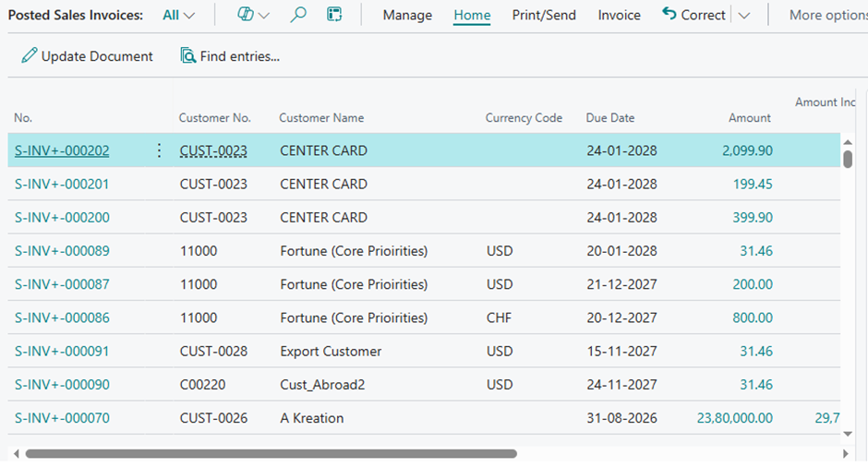
Task: Click due date 24-11-2027
Action: 621,385
